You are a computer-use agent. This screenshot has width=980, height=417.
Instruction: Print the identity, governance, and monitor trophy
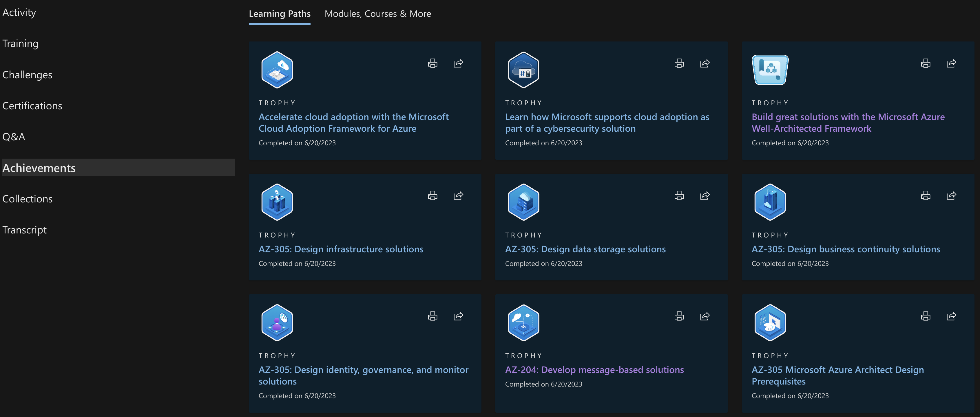click(x=432, y=316)
